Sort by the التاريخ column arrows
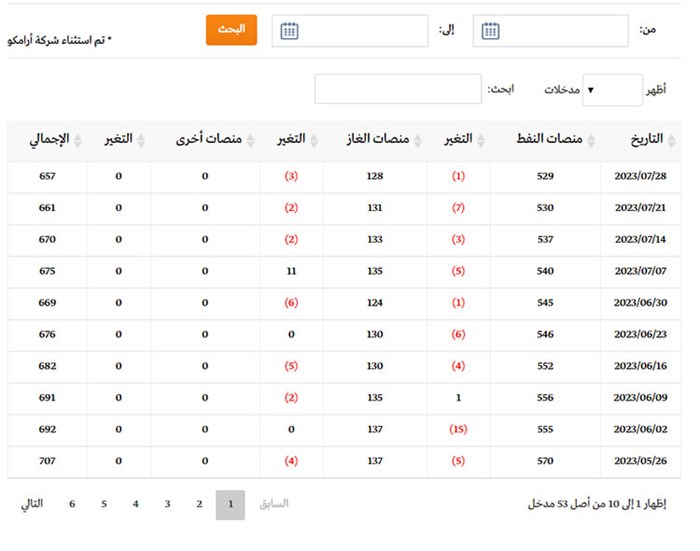Viewport: 700px width, 551px height. [x=672, y=141]
